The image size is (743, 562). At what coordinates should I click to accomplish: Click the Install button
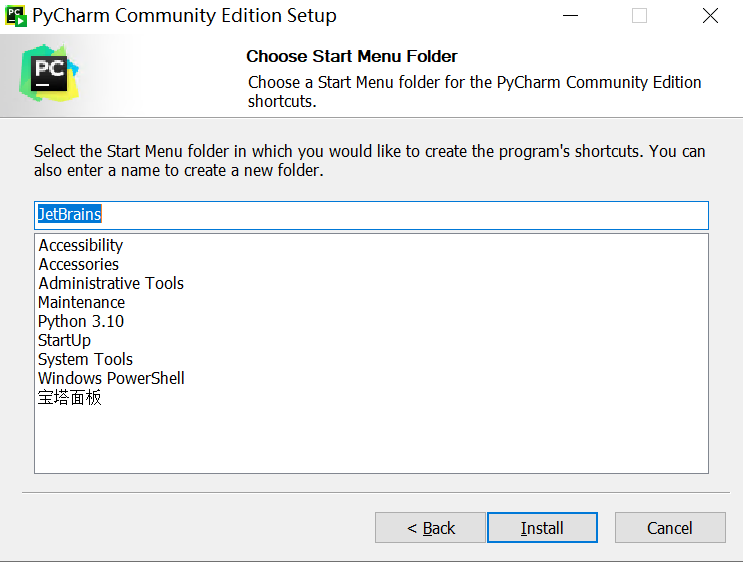point(542,527)
